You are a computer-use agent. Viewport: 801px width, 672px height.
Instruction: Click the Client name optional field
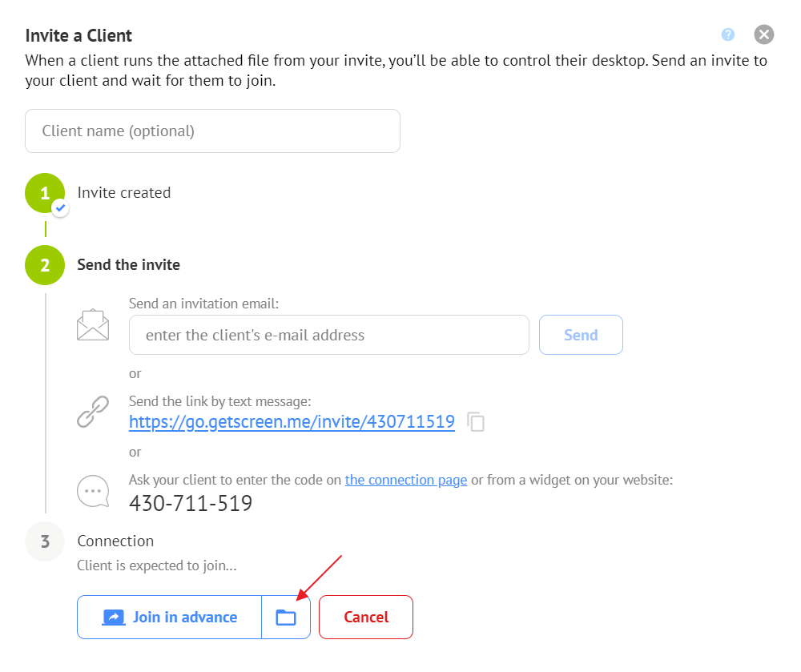(x=212, y=131)
